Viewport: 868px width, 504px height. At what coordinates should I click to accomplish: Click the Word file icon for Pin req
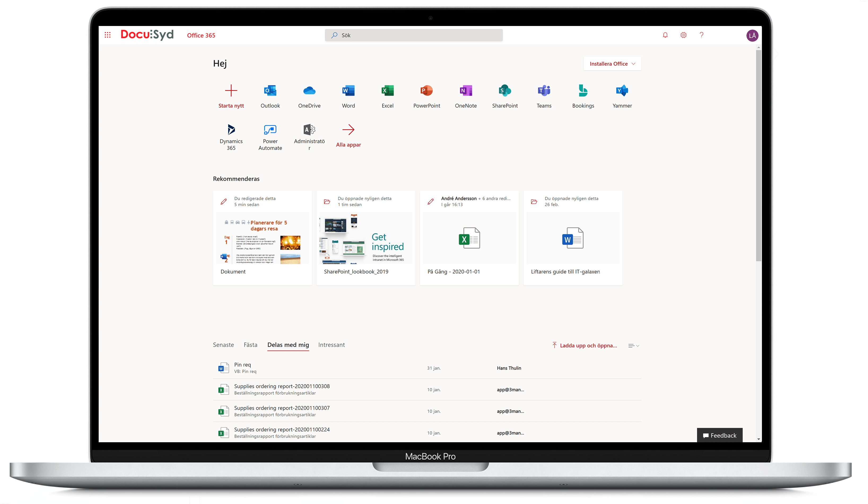[224, 368]
